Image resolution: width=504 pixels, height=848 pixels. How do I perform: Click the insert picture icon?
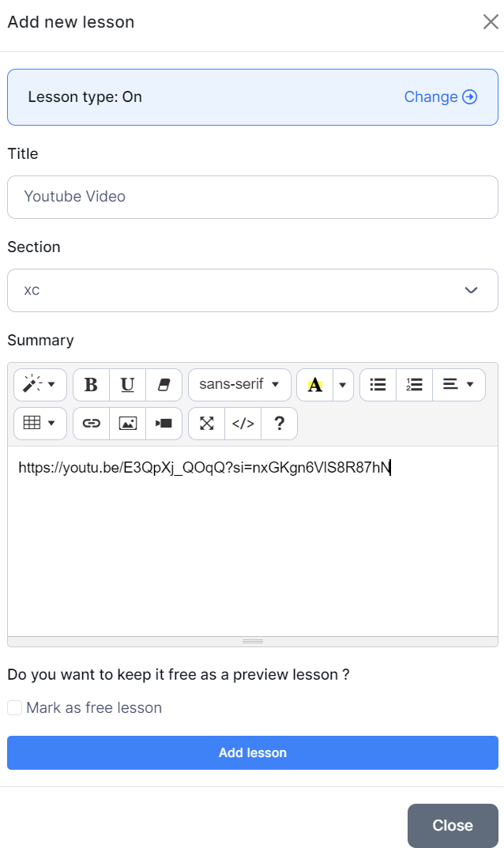[x=127, y=424]
